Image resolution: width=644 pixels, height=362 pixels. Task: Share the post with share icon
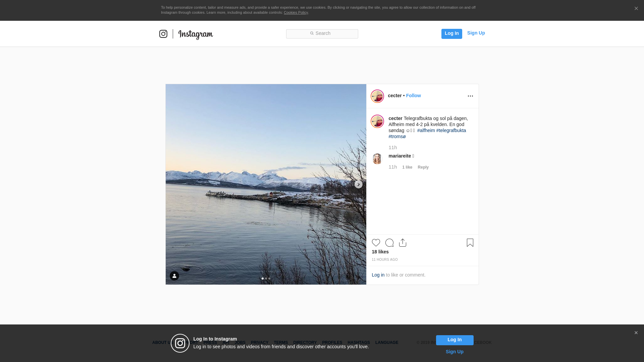click(x=403, y=243)
